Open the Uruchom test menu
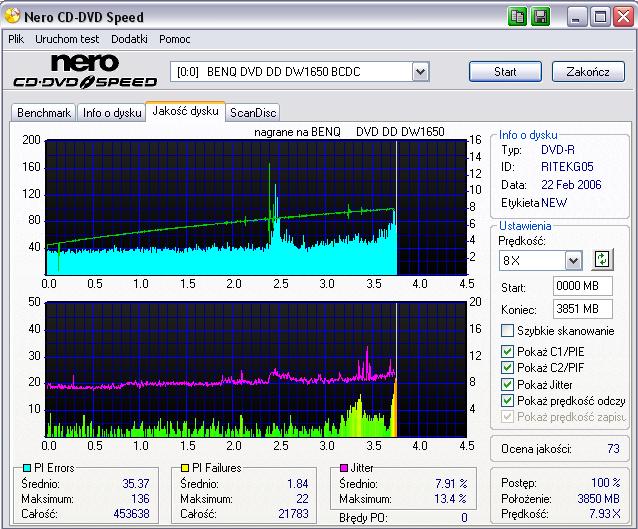Screen dimensions: 638x529 (67, 39)
